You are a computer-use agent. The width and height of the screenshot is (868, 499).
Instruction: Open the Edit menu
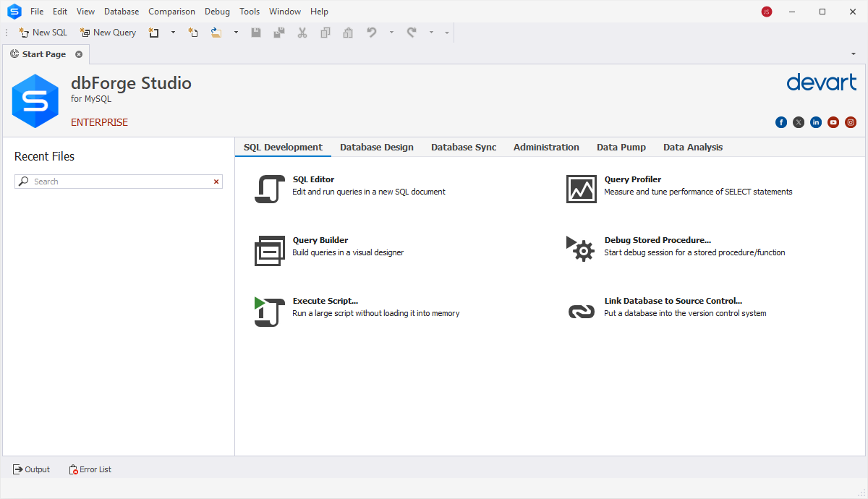(x=60, y=12)
